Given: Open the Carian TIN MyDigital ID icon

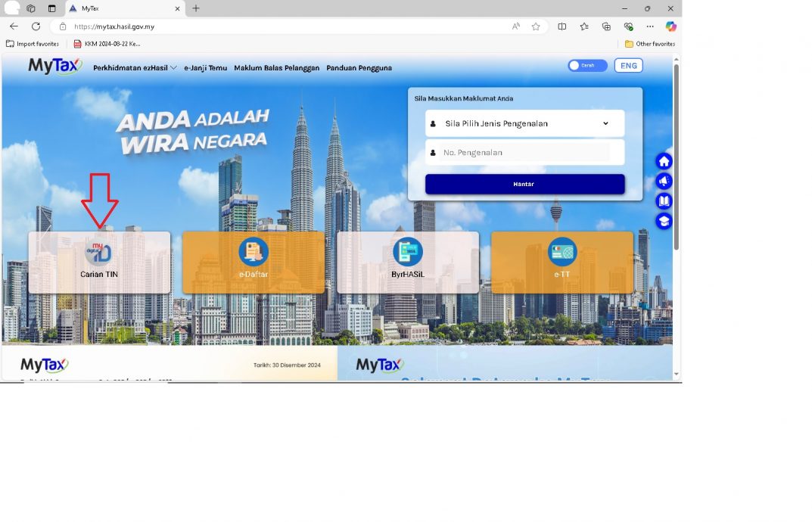Looking at the screenshot, I should pyautogui.click(x=98, y=252).
